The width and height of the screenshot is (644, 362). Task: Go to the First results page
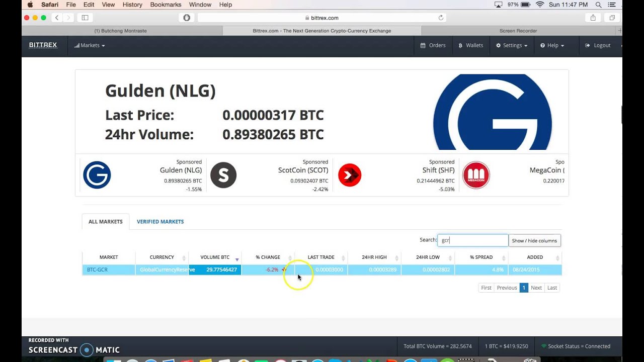click(486, 288)
